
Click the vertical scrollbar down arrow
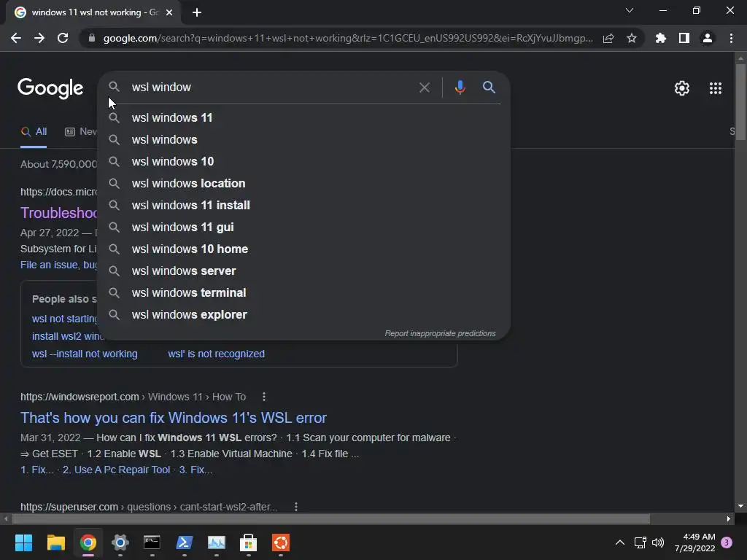click(x=740, y=506)
